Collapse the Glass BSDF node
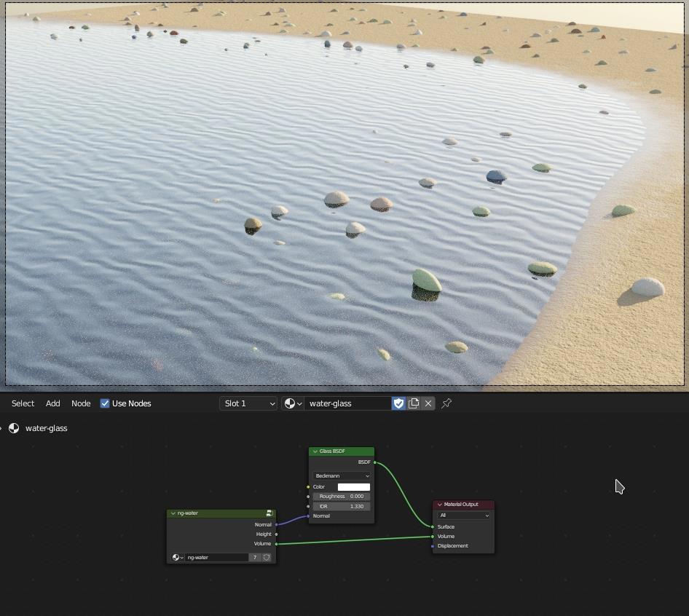Screen dimensions: 689x616 315,451
